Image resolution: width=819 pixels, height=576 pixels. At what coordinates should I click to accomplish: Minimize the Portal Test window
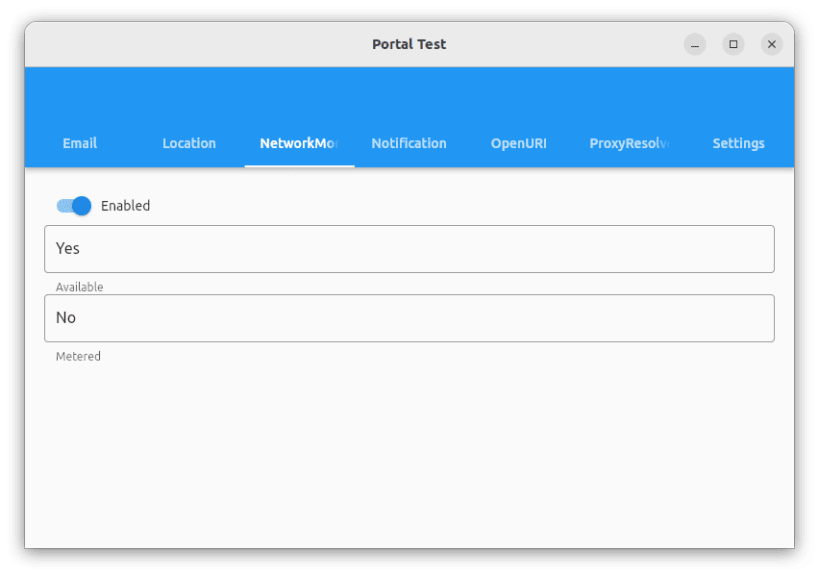[x=695, y=44]
